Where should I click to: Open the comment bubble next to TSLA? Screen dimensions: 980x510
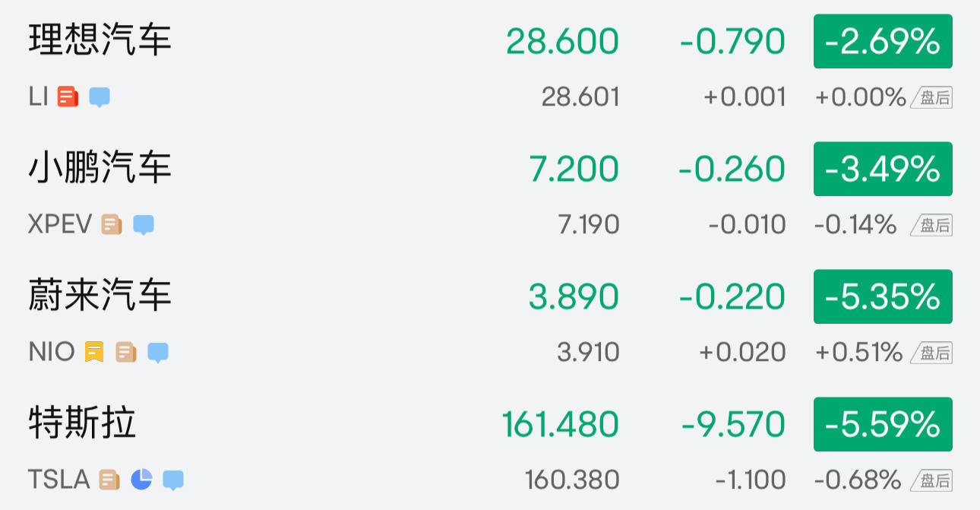(173, 480)
